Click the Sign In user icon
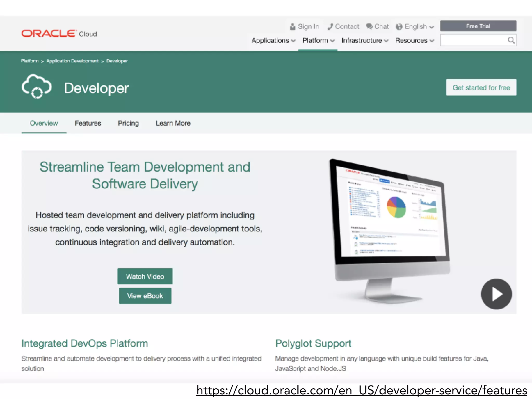532x399 pixels. click(x=293, y=27)
